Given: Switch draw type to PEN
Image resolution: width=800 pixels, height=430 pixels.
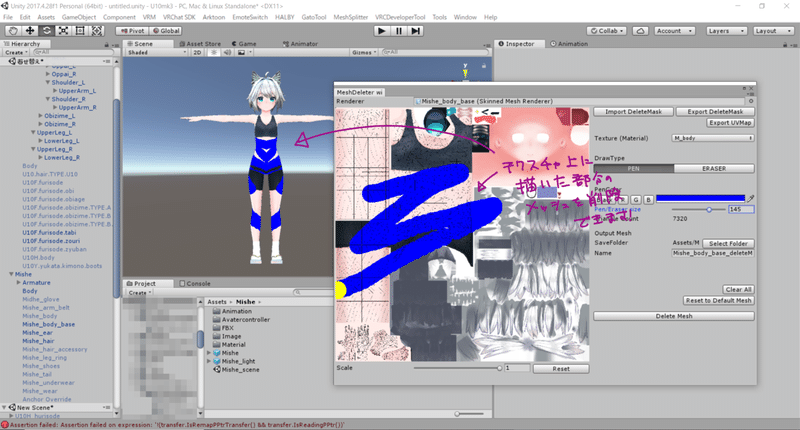Looking at the screenshot, I should (634, 168).
